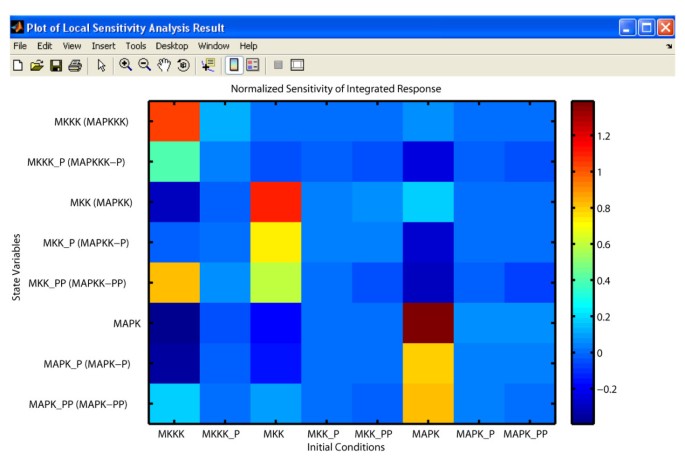Click the 'MAPK_P' x-axis tick label

pos(475,434)
